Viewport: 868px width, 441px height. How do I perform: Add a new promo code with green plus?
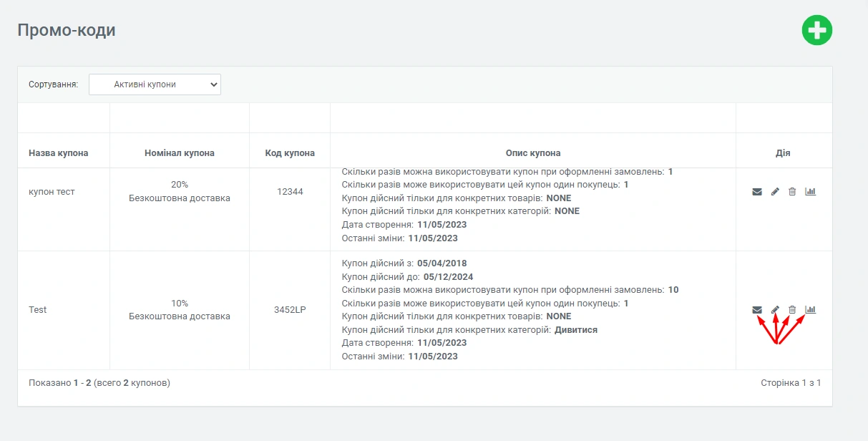coord(816,30)
